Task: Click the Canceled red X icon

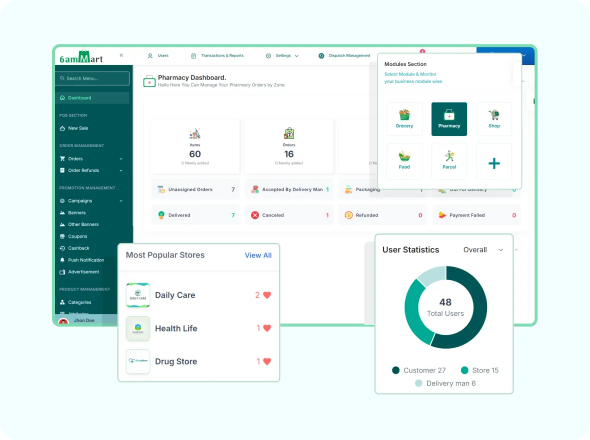Action: 255,215
